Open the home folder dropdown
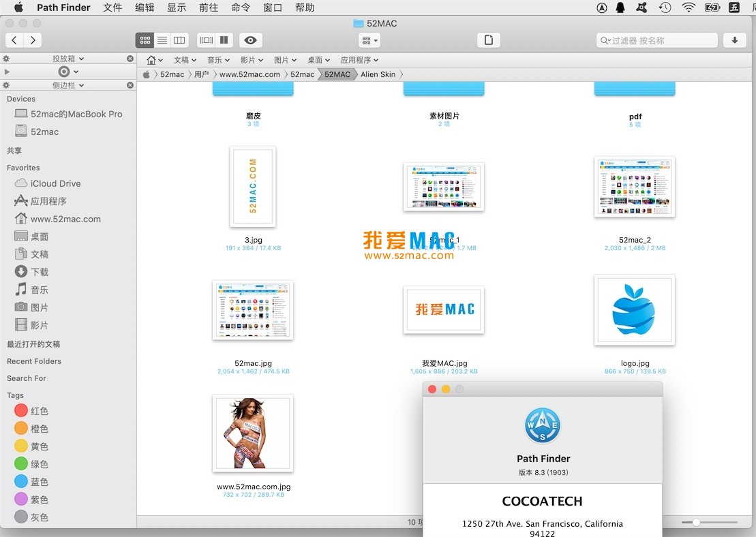This screenshot has width=756, height=537. (154, 60)
